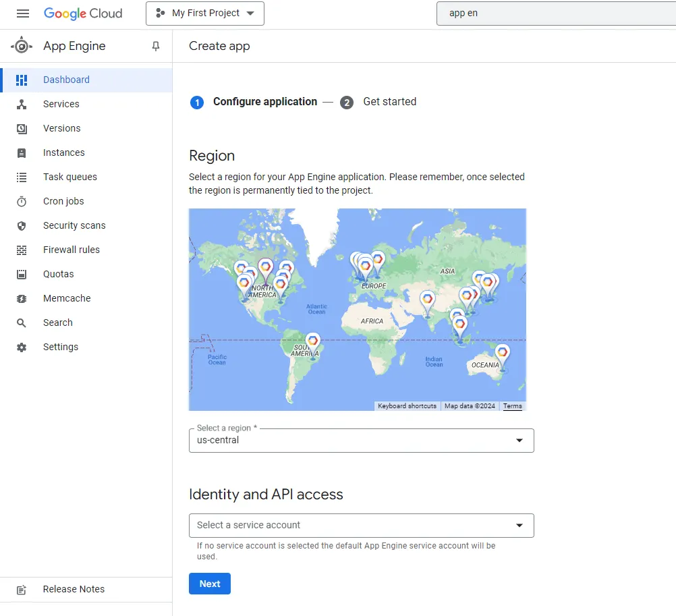Click the Task queues list icon
The image size is (676, 616).
22,177
